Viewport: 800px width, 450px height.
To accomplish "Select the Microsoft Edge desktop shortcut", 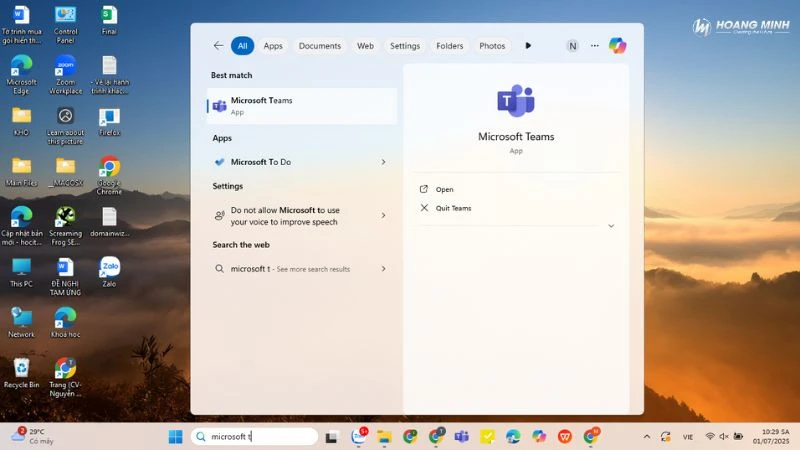I will 21,74.
